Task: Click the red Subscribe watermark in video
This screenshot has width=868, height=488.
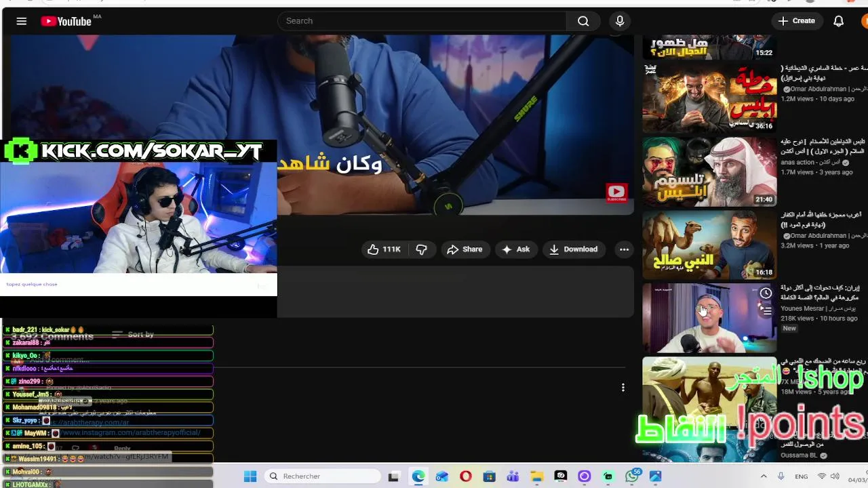Action: tap(616, 193)
